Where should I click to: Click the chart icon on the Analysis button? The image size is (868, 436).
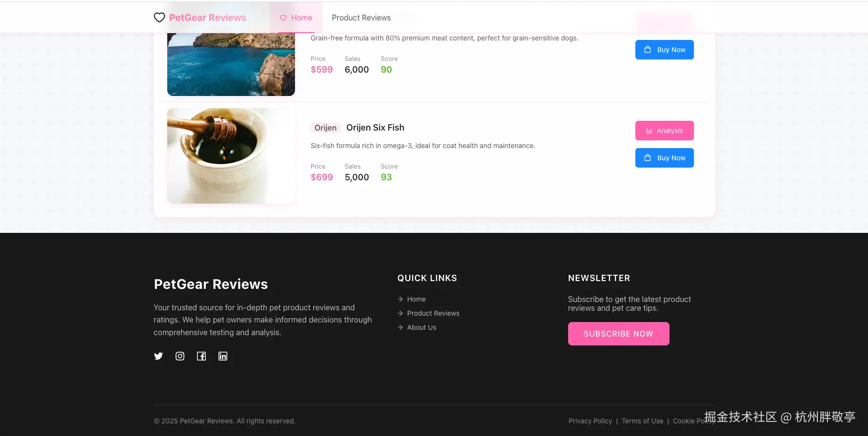tap(650, 131)
